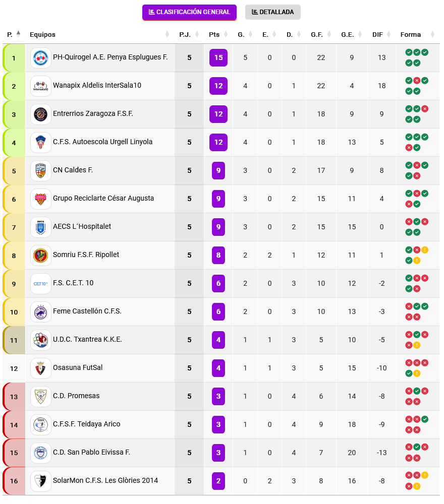Screen dimensions: 444x504
Task: Click points badge 15 for leader
Action: point(218,57)
